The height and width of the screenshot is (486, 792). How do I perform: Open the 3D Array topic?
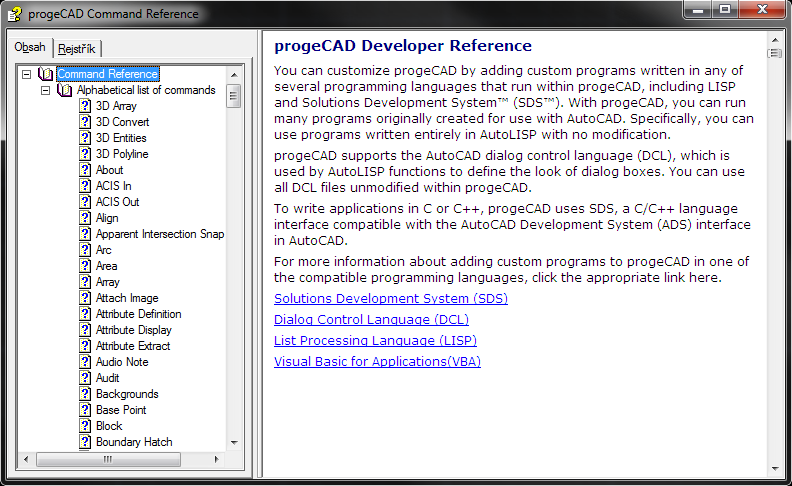[116, 106]
